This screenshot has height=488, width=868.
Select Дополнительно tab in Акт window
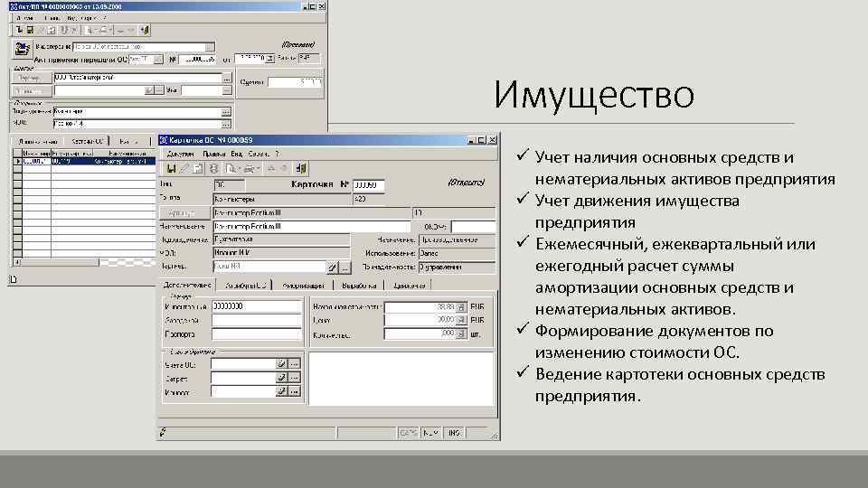(x=37, y=141)
